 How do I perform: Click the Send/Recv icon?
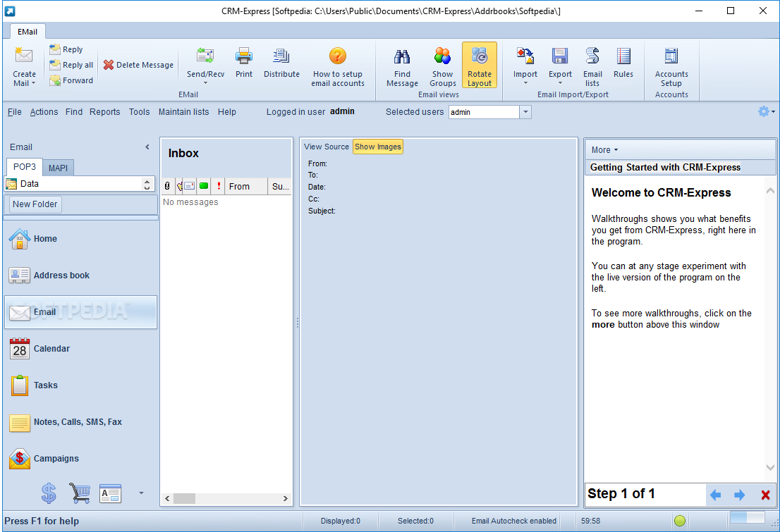(205, 56)
